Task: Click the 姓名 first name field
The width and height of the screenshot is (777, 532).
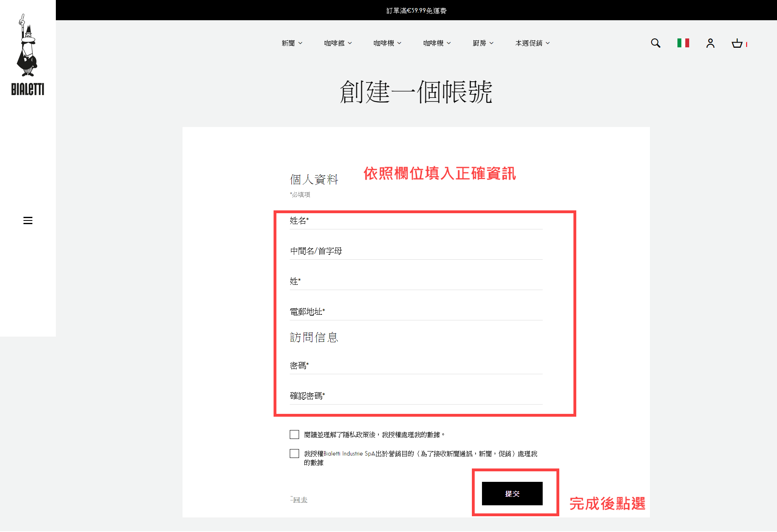Action: tap(416, 221)
